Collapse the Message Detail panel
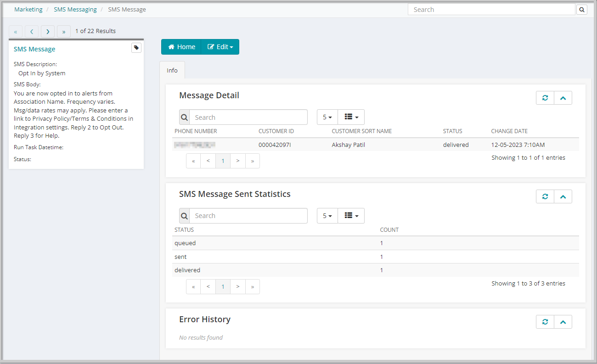This screenshot has width=597, height=364. 563,97
